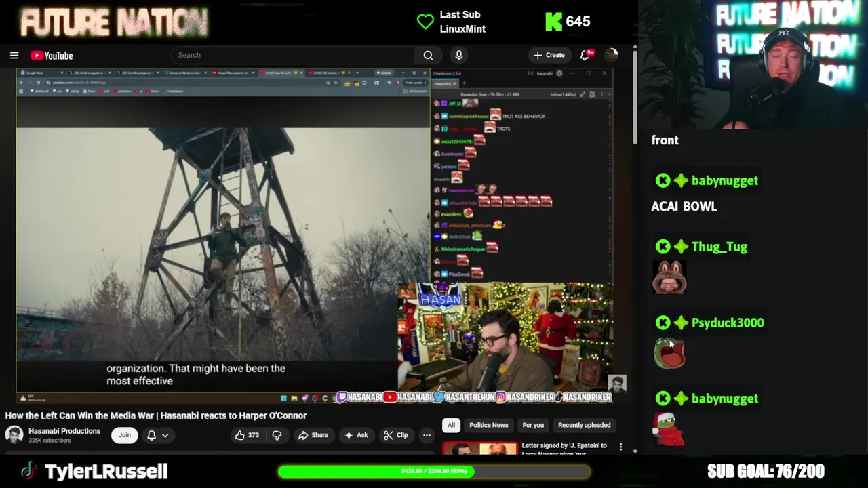Click the Kick badge beside Thug_Tug
The image size is (868, 488).
point(663,247)
